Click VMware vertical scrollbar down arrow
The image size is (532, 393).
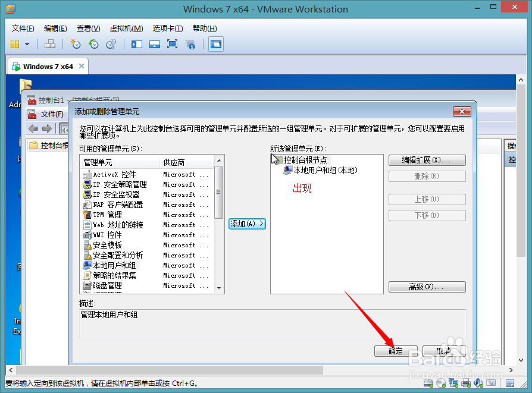click(521, 360)
